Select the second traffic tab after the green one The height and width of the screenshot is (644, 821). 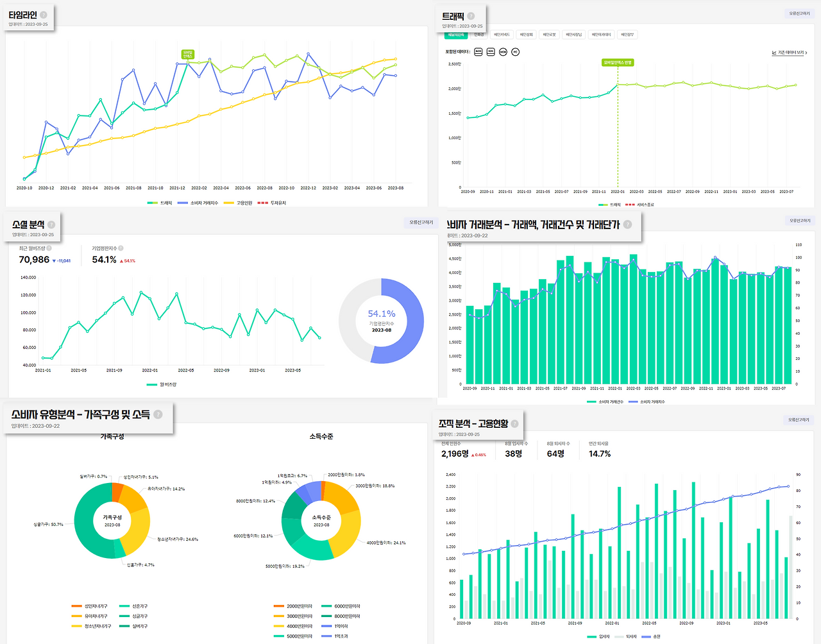[x=479, y=35]
